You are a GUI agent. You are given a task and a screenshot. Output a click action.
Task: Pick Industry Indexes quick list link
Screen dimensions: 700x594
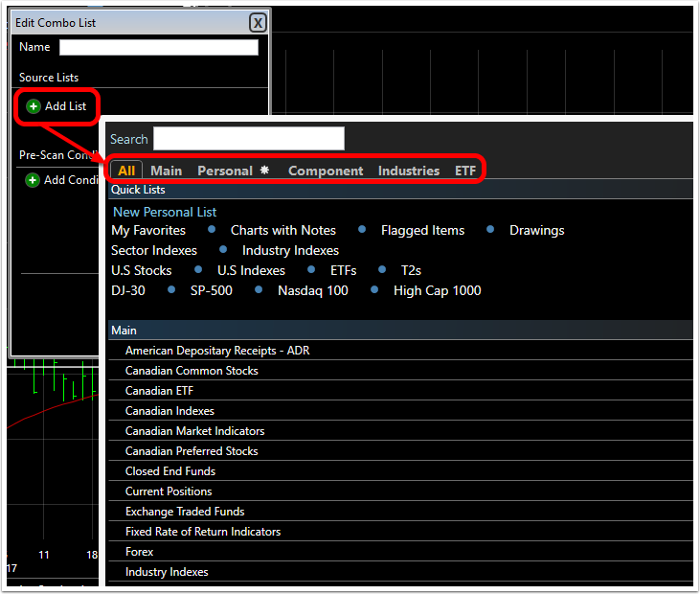click(290, 251)
